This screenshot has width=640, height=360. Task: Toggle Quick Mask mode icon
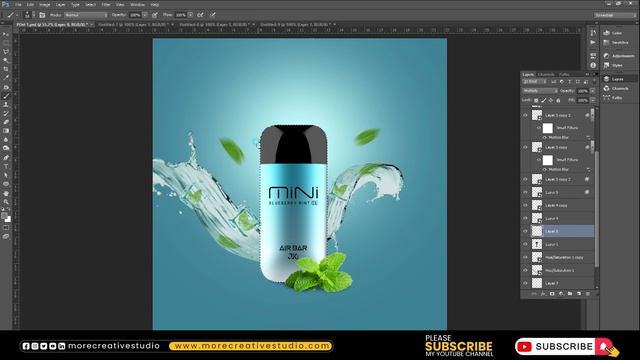click(x=6, y=227)
